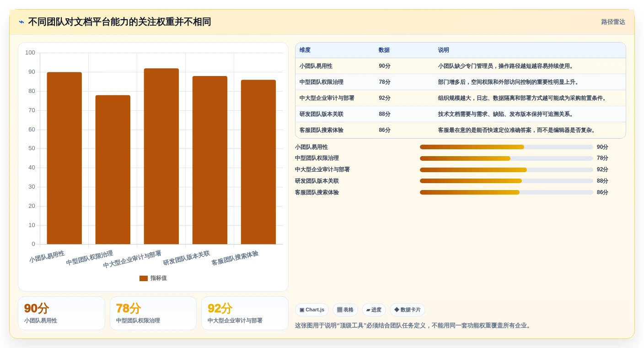Open the 90分 小团队易用性 data card

coord(61,313)
